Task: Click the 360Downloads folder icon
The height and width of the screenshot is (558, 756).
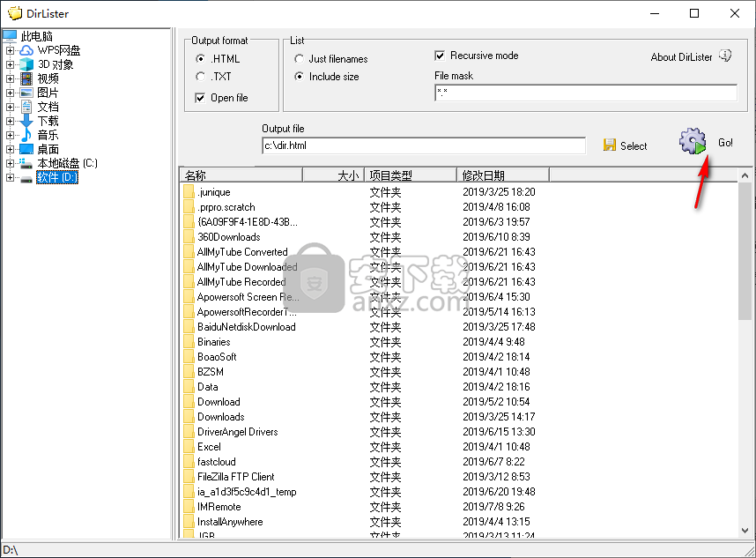Action: tap(189, 237)
